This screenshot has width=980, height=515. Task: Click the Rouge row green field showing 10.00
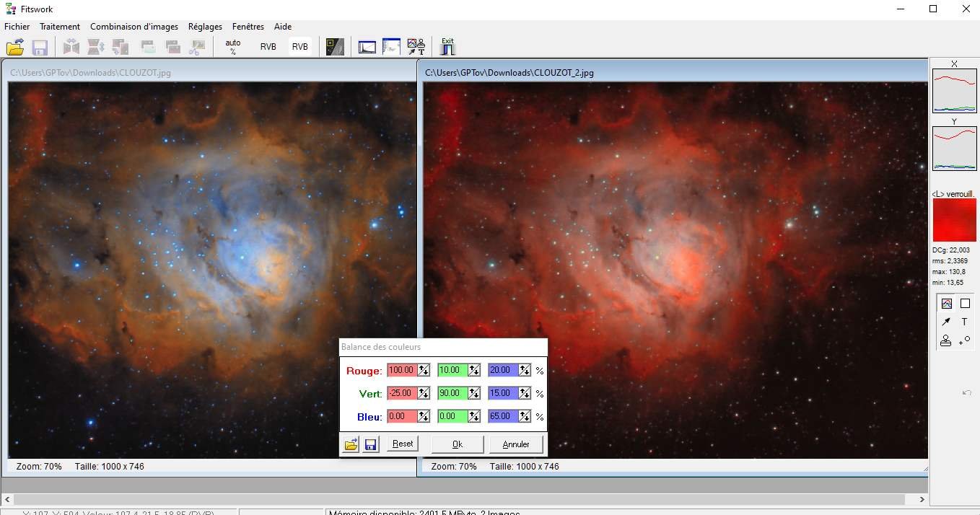click(452, 370)
